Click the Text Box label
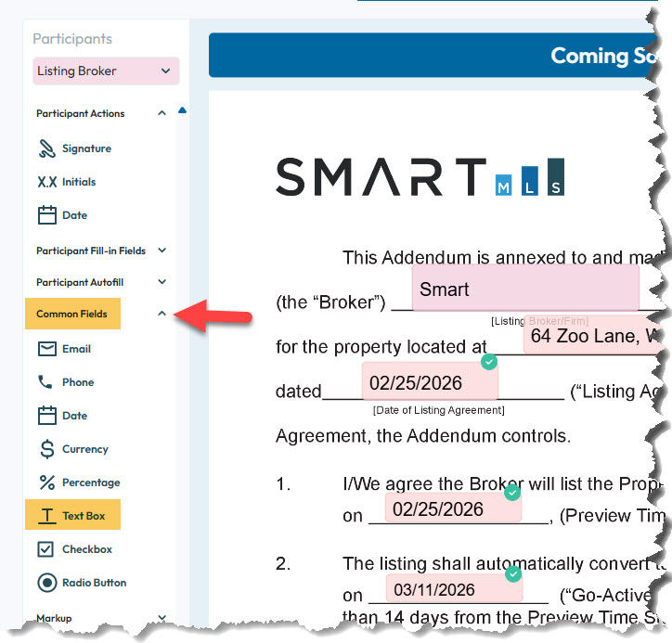Viewport: 672px width, 643px height. point(84,516)
